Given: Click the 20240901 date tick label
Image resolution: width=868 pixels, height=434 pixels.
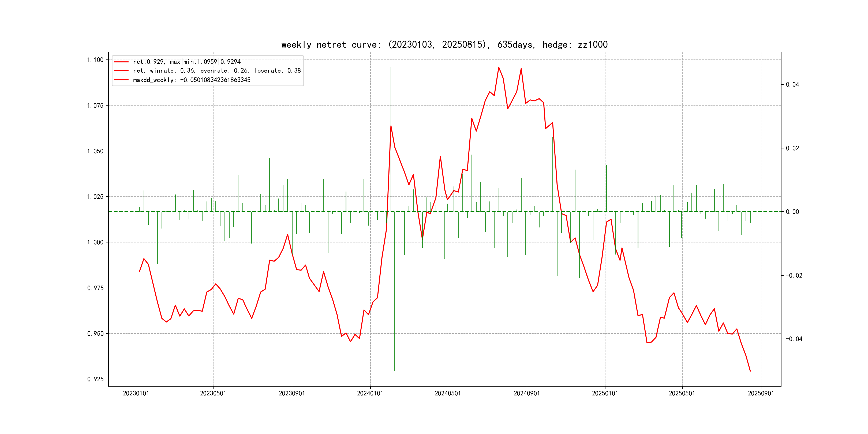Looking at the screenshot, I should pyautogui.click(x=527, y=393).
